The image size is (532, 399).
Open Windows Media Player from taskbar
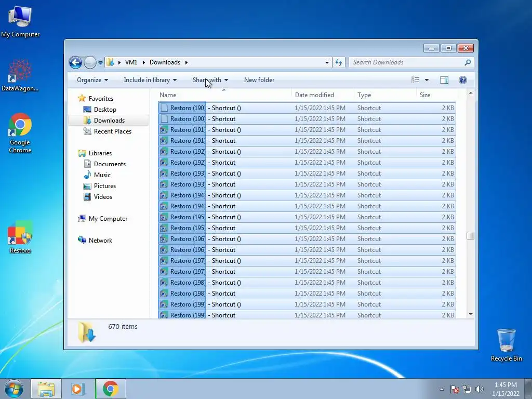pyautogui.click(x=78, y=389)
